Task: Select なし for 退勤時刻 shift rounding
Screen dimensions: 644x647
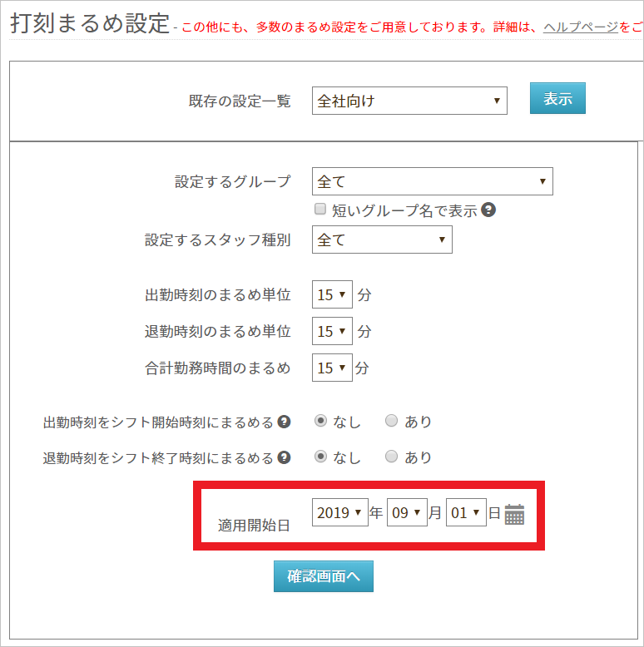Action: pos(320,457)
